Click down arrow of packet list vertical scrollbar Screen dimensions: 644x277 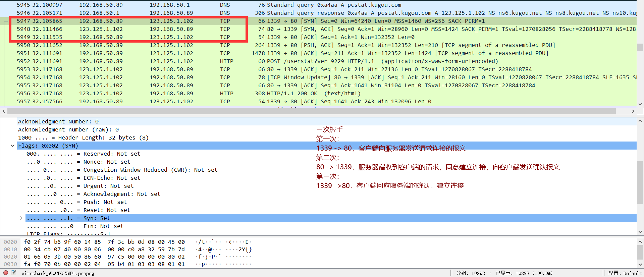pos(640,104)
